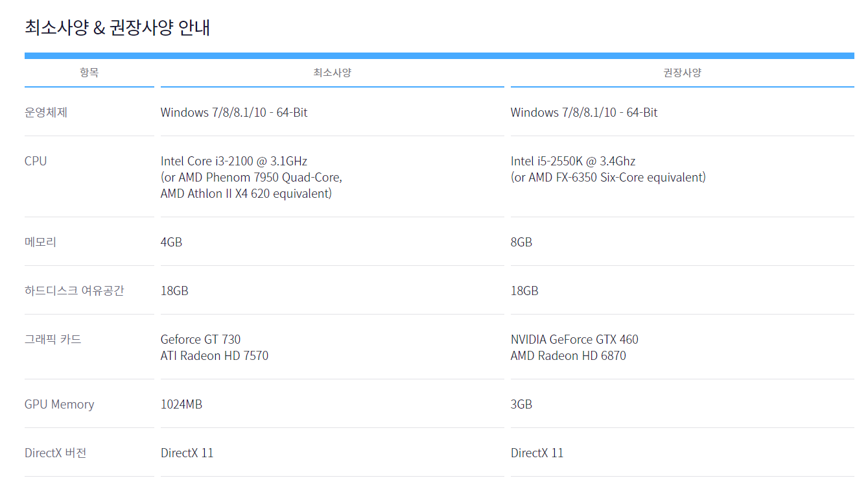Click the Geforce GT 730 text

click(200, 339)
